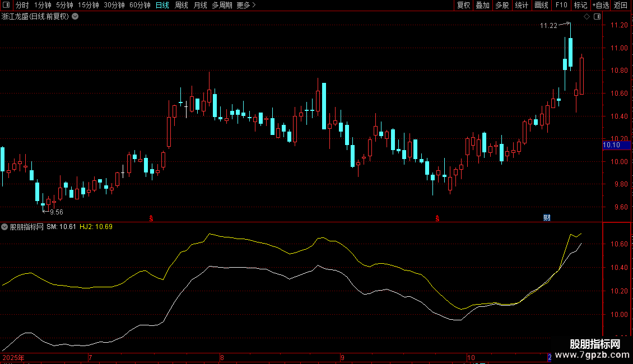The width and height of the screenshot is (633, 364).
Task: Open the 统计 statistics button
Action: (521, 5)
